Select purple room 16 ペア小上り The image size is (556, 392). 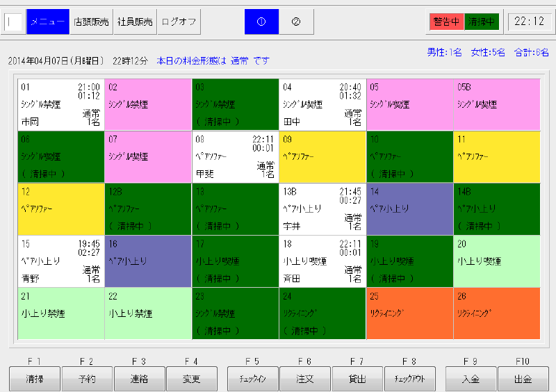148,261
